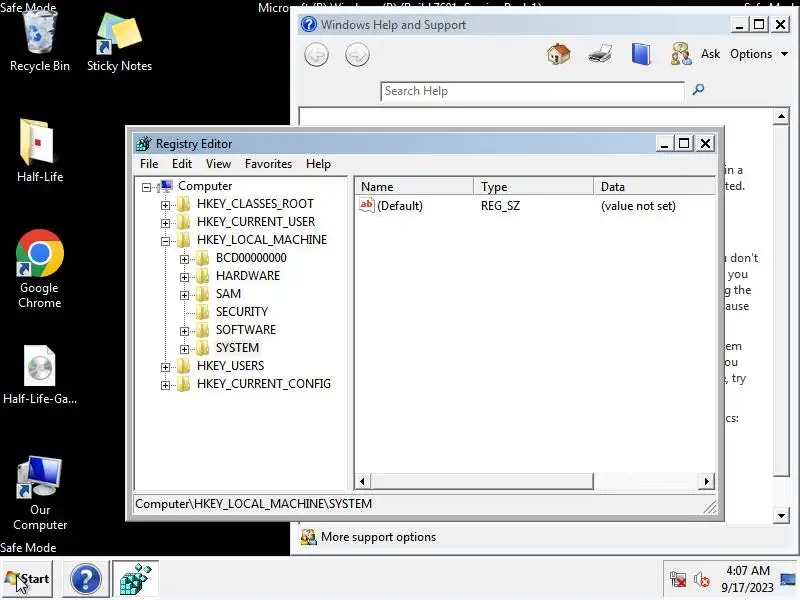Select the HKEY_USERS tree label
Viewport: 800px width, 600px height.
click(x=230, y=366)
